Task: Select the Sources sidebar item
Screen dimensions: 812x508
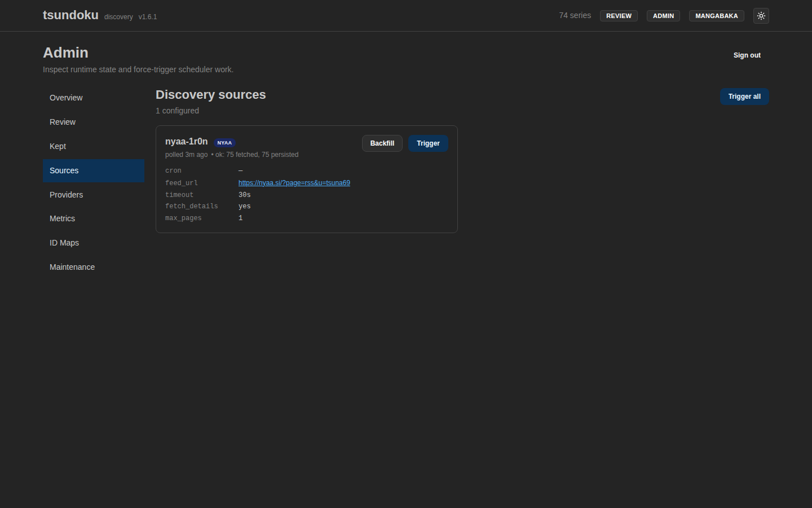Action: [x=94, y=170]
